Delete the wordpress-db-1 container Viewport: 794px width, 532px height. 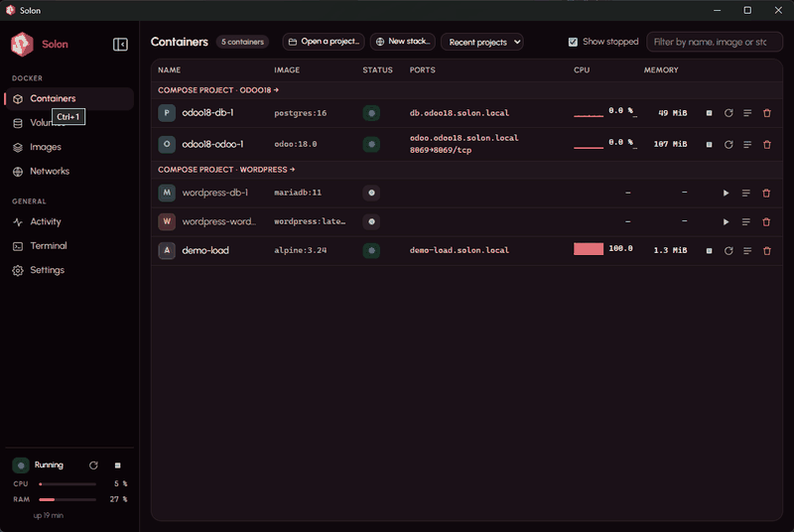766,193
